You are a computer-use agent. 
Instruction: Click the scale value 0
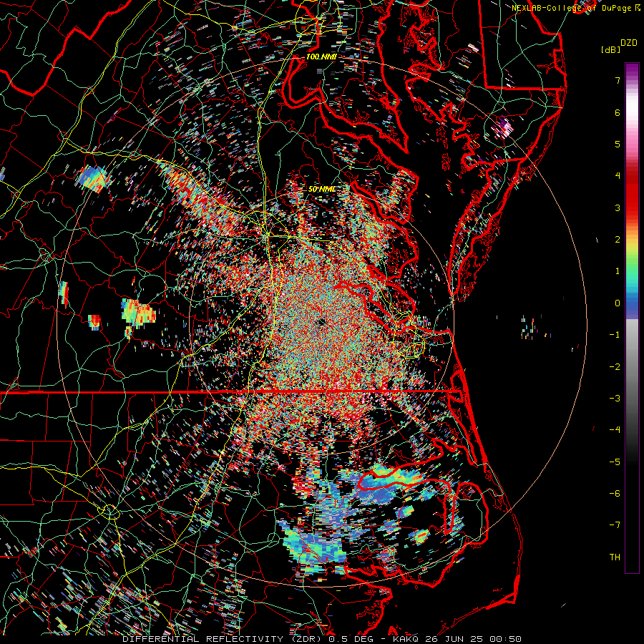618,303
